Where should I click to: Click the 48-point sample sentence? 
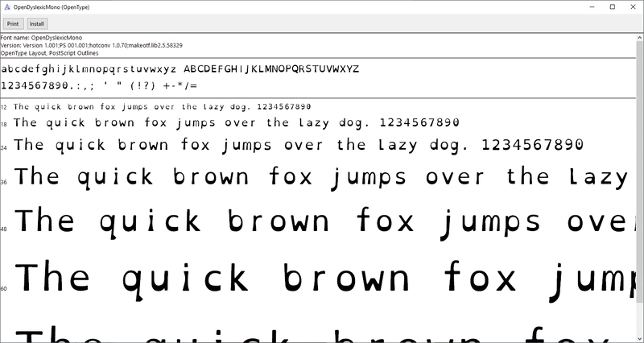(325, 223)
